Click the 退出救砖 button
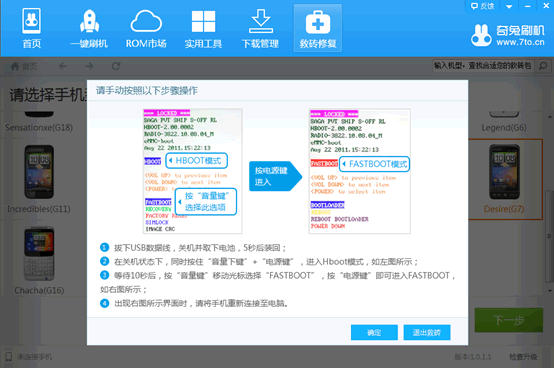The height and width of the screenshot is (368, 554). [427, 332]
